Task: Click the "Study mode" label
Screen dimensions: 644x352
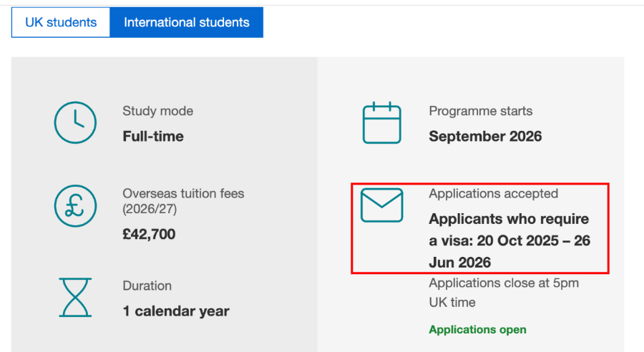Action: point(157,111)
